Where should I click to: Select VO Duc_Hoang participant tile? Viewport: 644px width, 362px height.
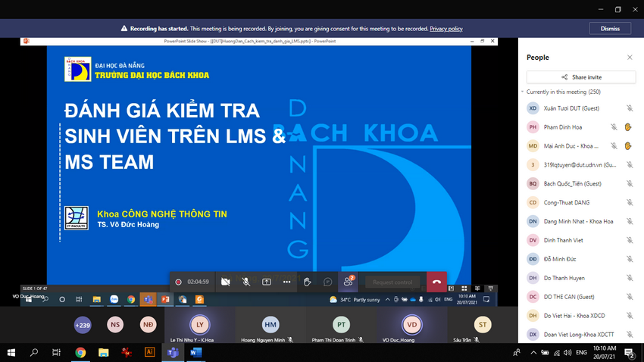[x=412, y=325]
